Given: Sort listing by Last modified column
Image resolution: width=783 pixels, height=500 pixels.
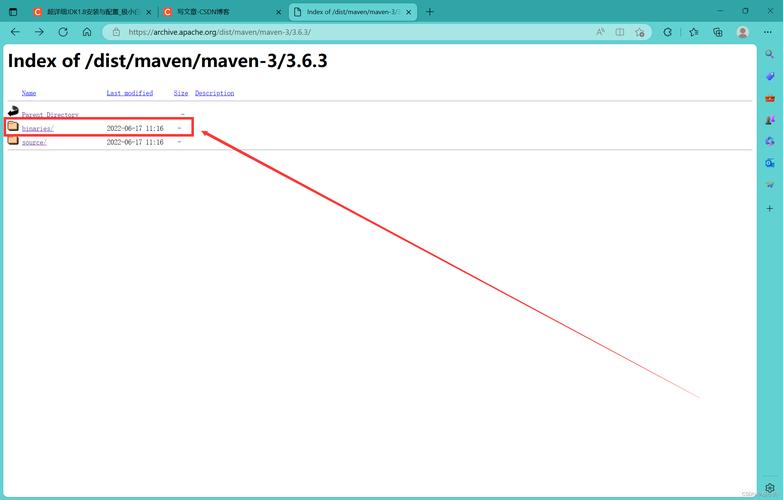Looking at the screenshot, I should 129,93.
